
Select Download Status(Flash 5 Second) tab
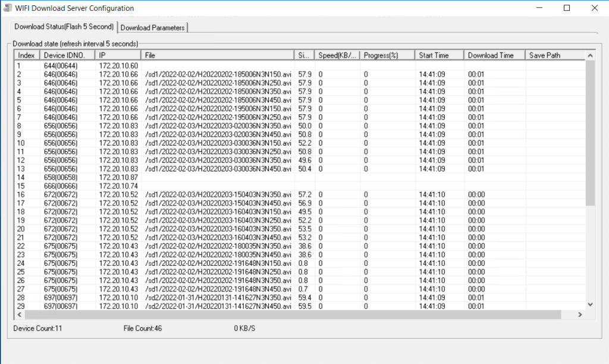click(x=64, y=27)
